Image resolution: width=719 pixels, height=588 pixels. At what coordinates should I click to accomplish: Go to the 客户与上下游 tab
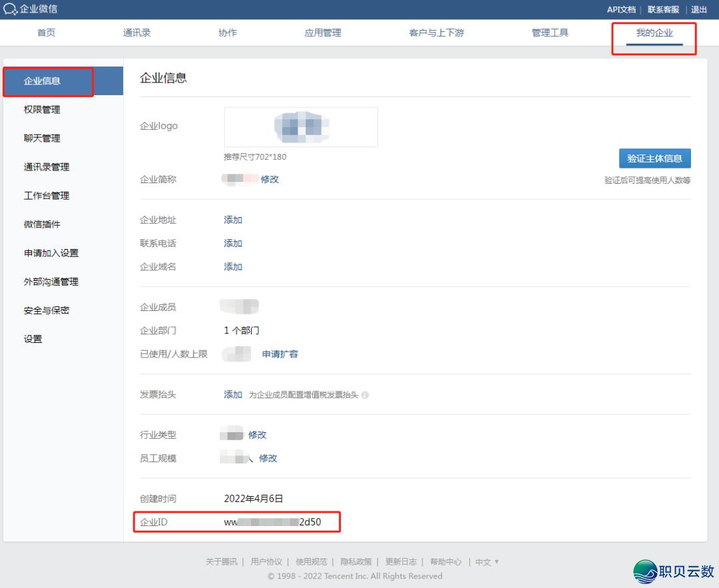click(436, 33)
